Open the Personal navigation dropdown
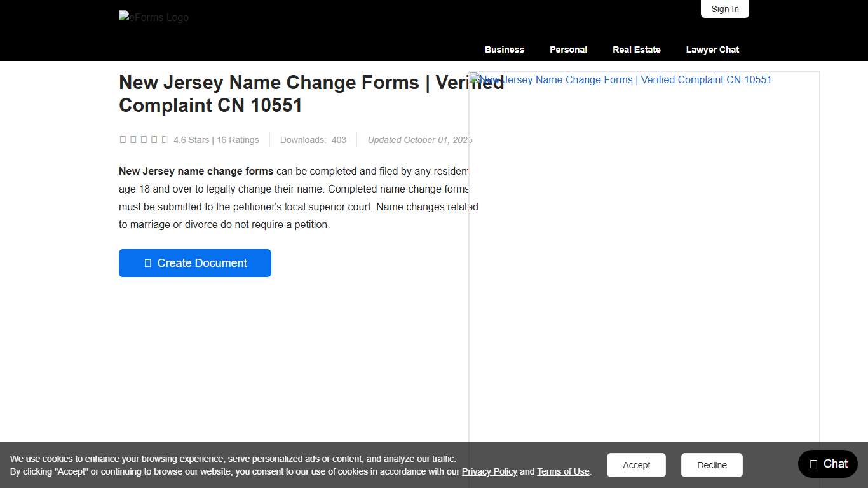Image resolution: width=868 pixels, height=488 pixels. pos(568,50)
